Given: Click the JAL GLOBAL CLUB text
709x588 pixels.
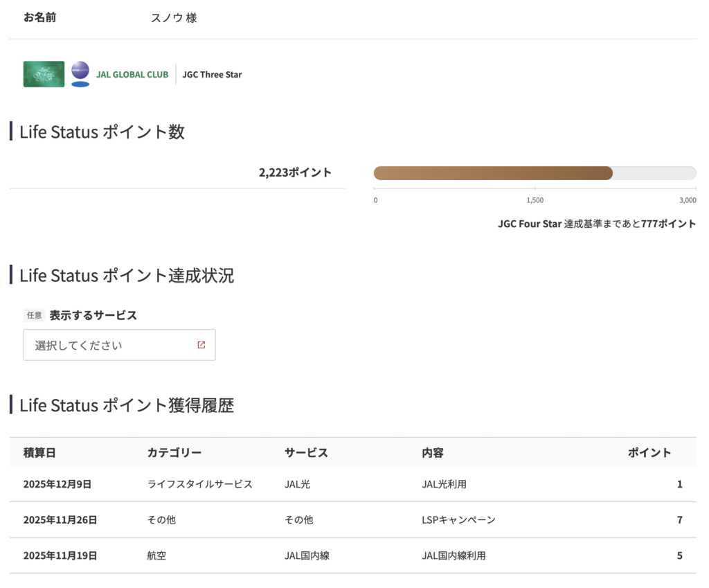Looking at the screenshot, I should 132,75.
